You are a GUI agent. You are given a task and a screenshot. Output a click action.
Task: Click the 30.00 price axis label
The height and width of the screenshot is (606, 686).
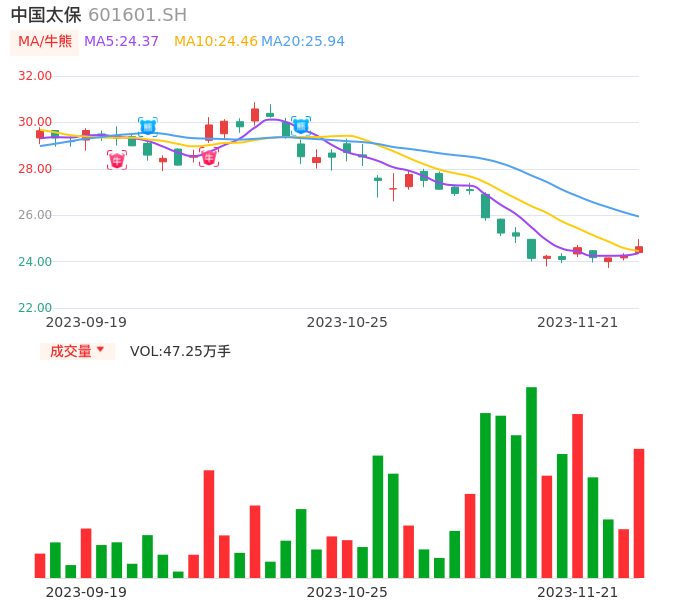pos(35,122)
